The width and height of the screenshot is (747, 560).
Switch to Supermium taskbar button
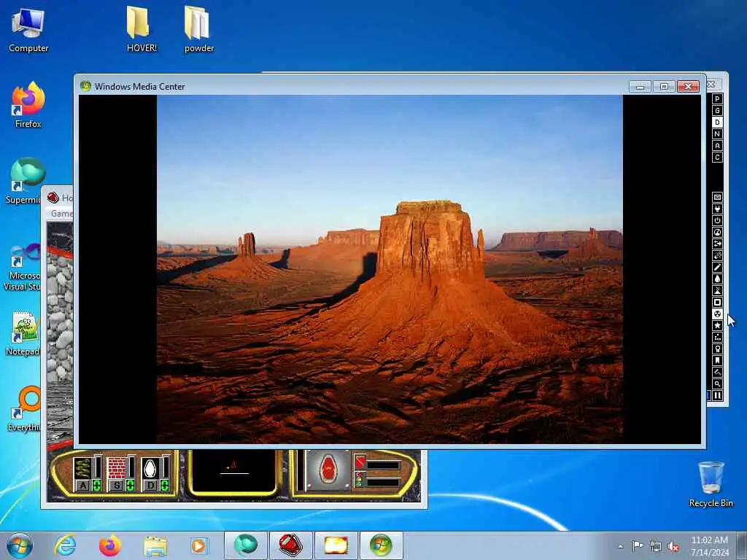[x=245, y=545]
